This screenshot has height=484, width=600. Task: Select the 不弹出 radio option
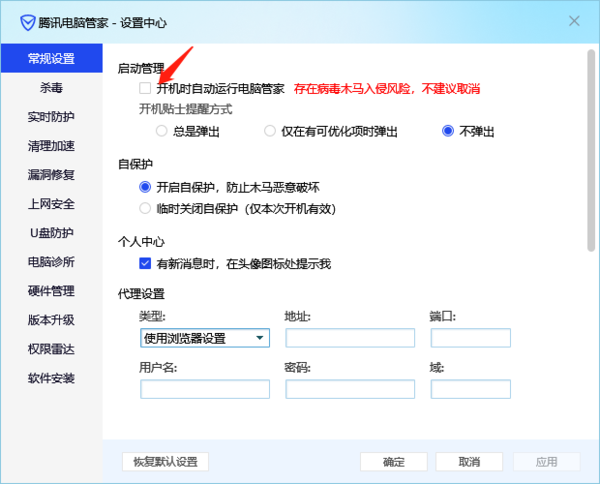[448, 131]
